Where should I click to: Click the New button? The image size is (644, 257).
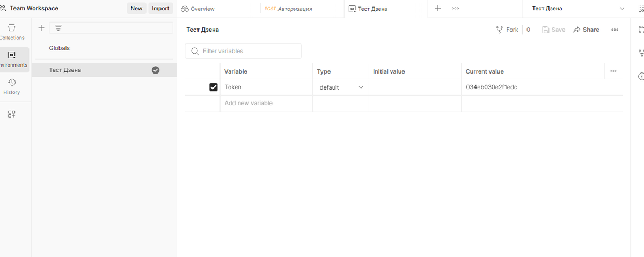pos(136,9)
